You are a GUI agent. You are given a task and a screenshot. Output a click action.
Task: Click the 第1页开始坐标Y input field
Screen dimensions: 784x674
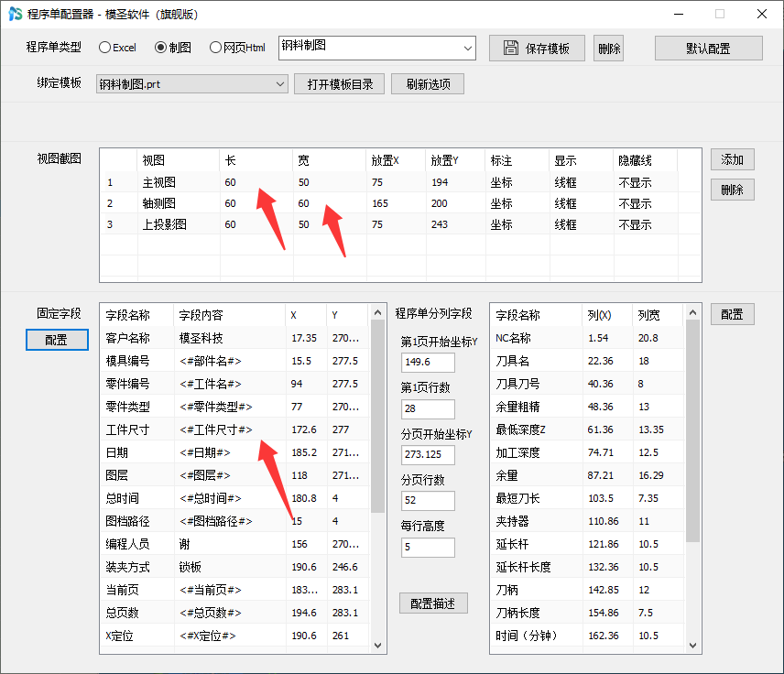pyautogui.click(x=428, y=362)
